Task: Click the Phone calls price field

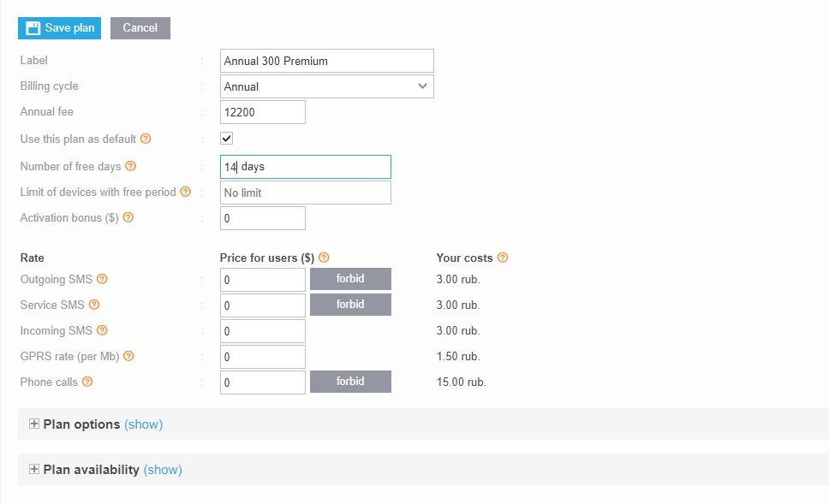Action: [263, 382]
